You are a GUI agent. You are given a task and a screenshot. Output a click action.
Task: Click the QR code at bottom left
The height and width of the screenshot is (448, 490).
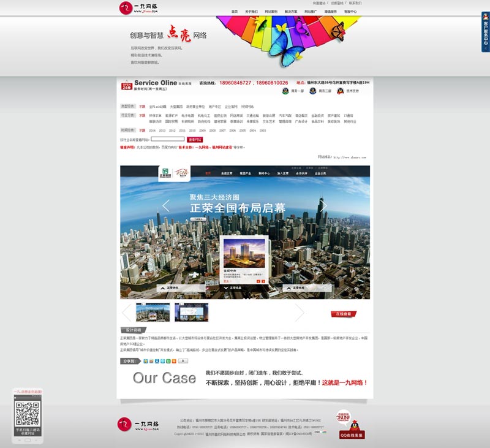pyautogui.click(x=27, y=413)
